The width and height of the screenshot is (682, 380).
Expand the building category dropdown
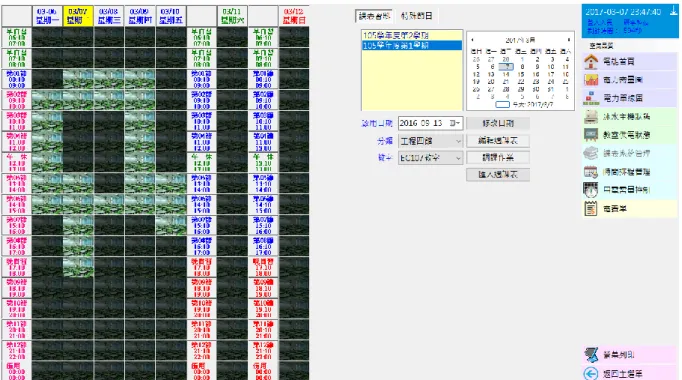point(430,141)
